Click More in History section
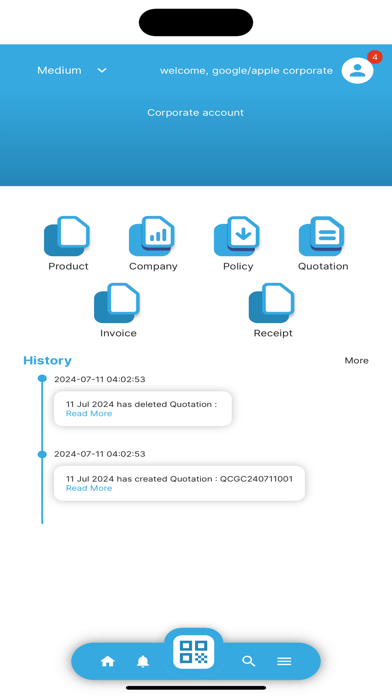This screenshot has width=392, height=696. [356, 360]
